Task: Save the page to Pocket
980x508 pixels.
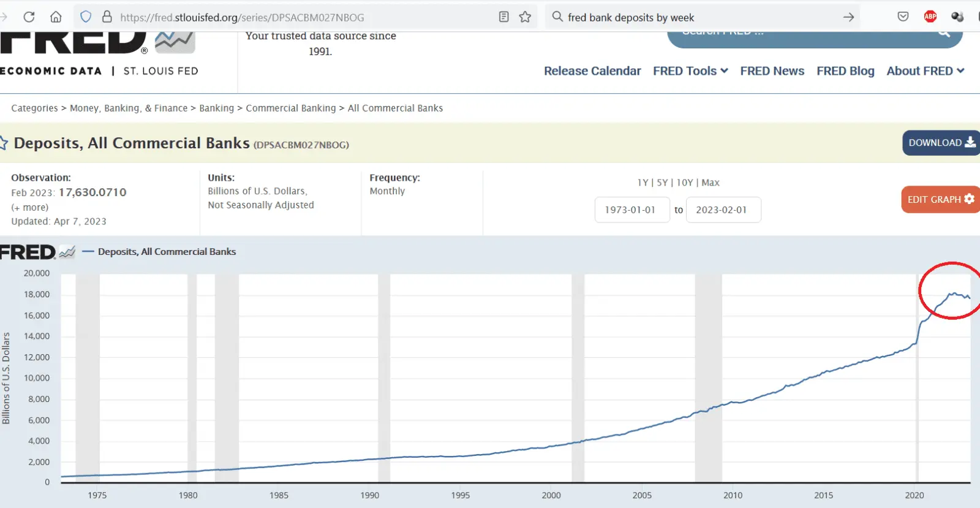Action: [x=903, y=17]
